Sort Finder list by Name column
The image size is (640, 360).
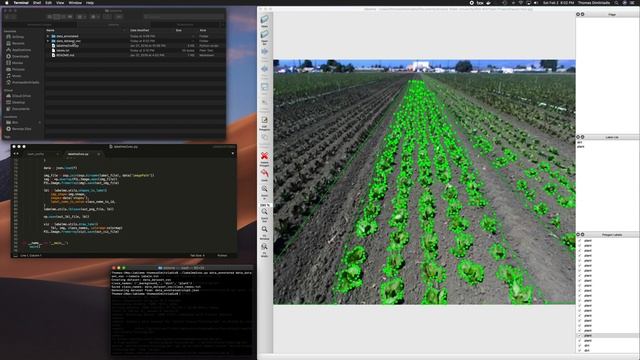[x=51, y=30]
